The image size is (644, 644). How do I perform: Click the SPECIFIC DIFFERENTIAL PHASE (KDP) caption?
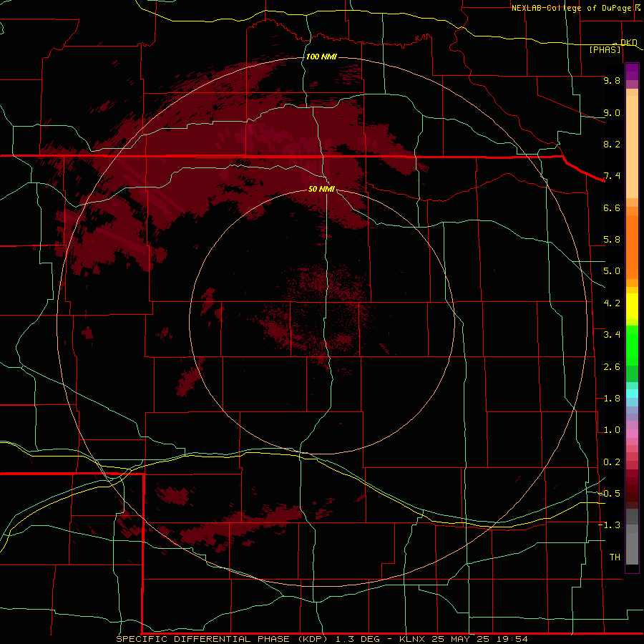coord(222,639)
